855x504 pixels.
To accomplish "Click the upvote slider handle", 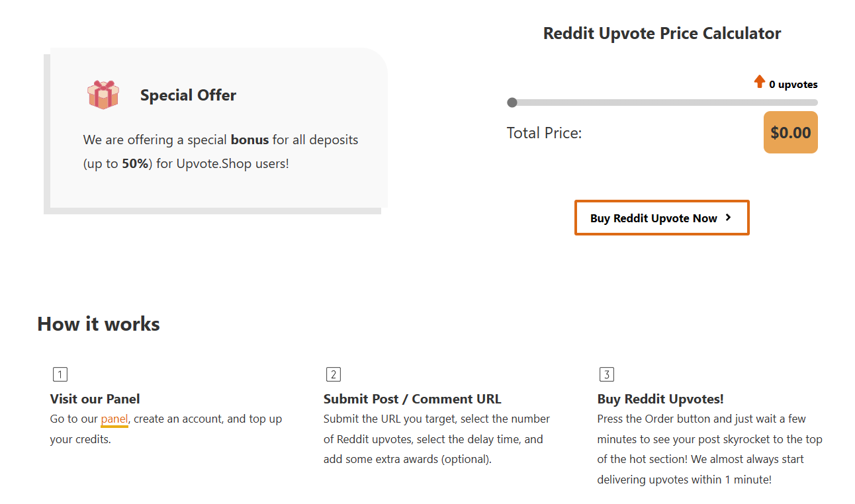I will pos(512,103).
